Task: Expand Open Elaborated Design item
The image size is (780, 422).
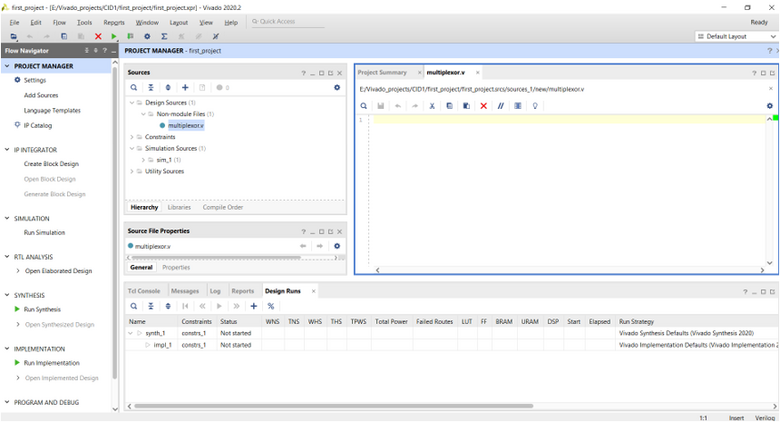Action: (x=18, y=271)
